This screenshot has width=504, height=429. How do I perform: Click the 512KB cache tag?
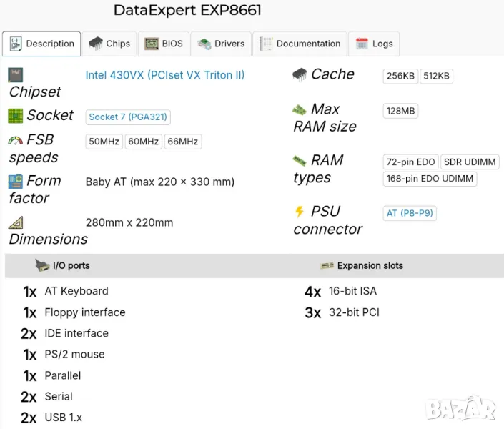click(x=436, y=77)
